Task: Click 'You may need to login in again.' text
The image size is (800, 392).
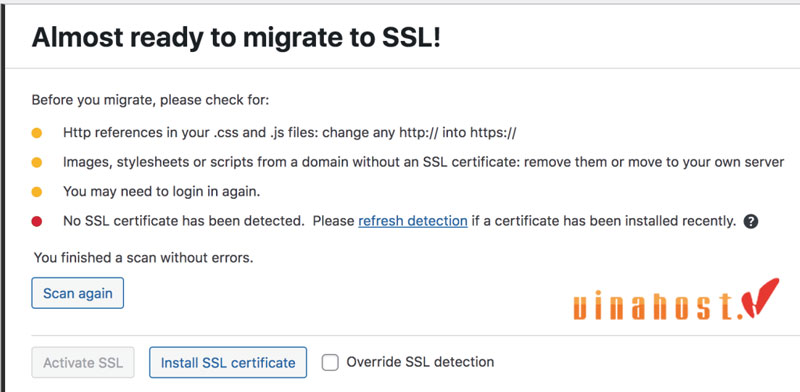Action: (162, 192)
